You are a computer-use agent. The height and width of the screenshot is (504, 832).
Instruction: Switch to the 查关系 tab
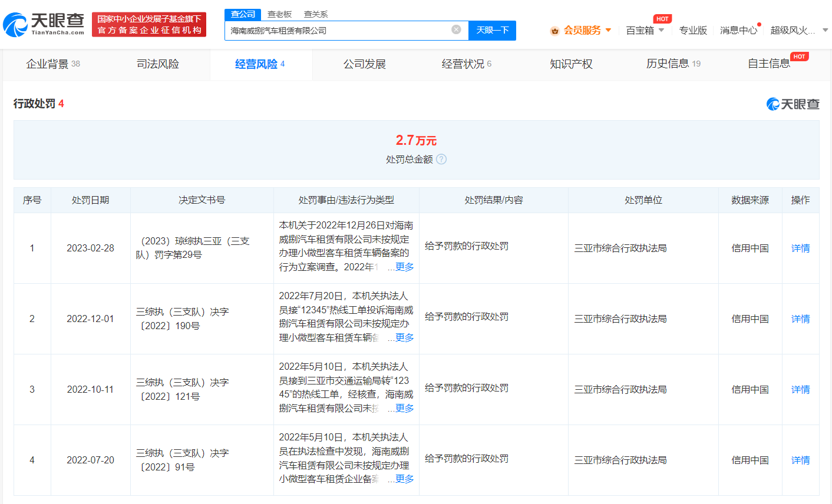[x=316, y=14]
